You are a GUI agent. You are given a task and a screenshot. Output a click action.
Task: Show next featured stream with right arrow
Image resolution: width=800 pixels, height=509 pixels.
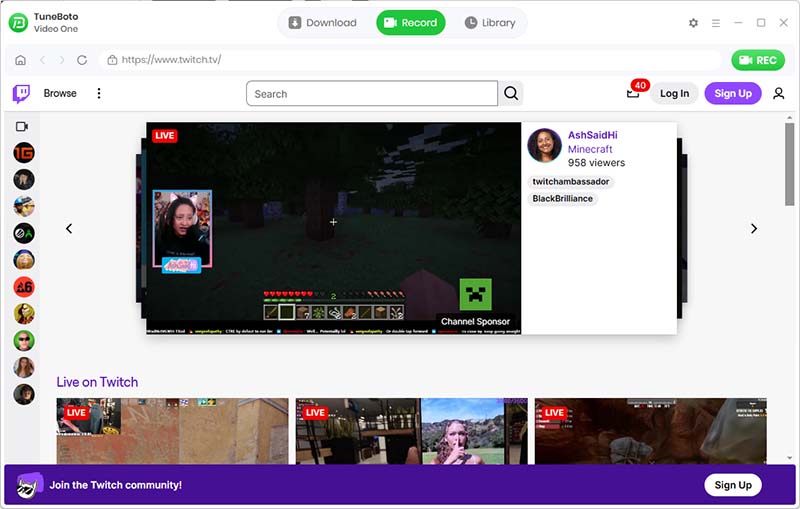754,228
